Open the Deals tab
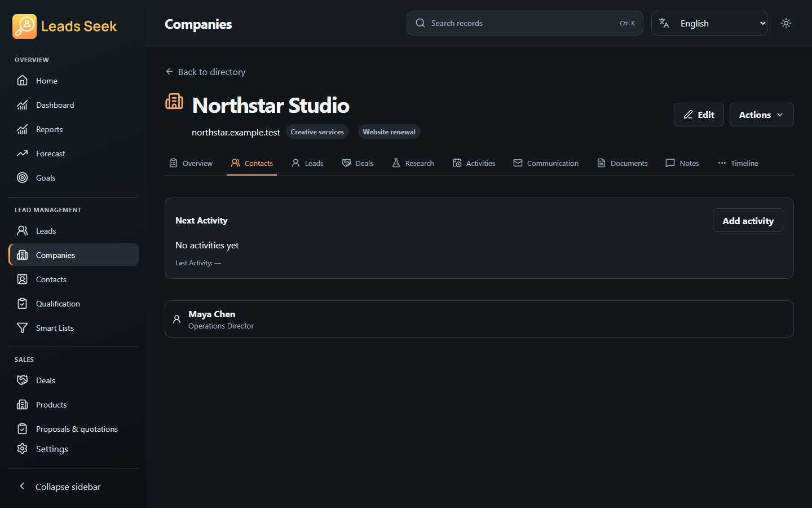Image resolution: width=812 pixels, height=508 pixels. point(358,163)
